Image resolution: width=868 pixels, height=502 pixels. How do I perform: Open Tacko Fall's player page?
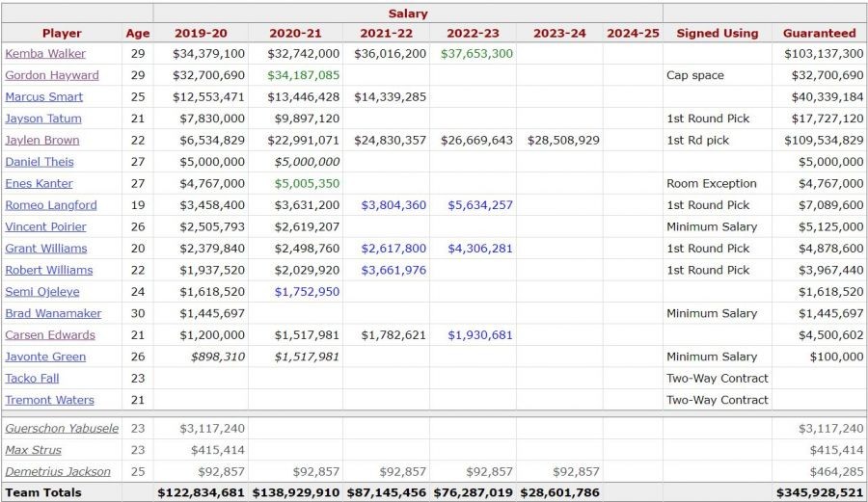33,379
